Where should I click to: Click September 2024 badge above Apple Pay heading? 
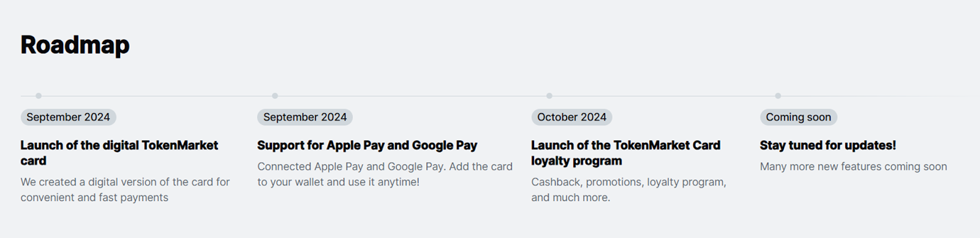(x=305, y=117)
